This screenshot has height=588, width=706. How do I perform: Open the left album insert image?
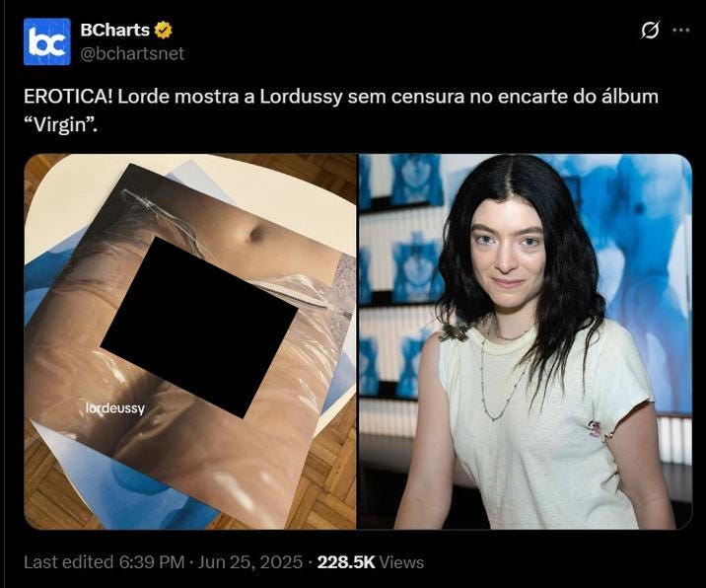click(x=189, y=341)
